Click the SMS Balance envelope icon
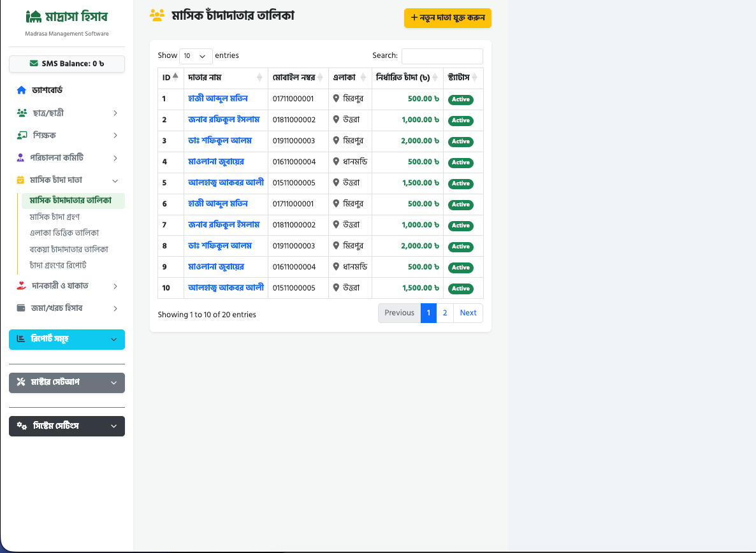This screenshot has height=553, width=756. click(34, 64)
